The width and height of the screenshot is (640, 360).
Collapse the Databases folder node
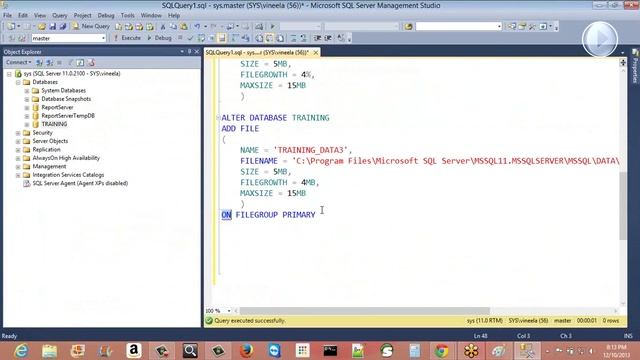pos(18,82)
